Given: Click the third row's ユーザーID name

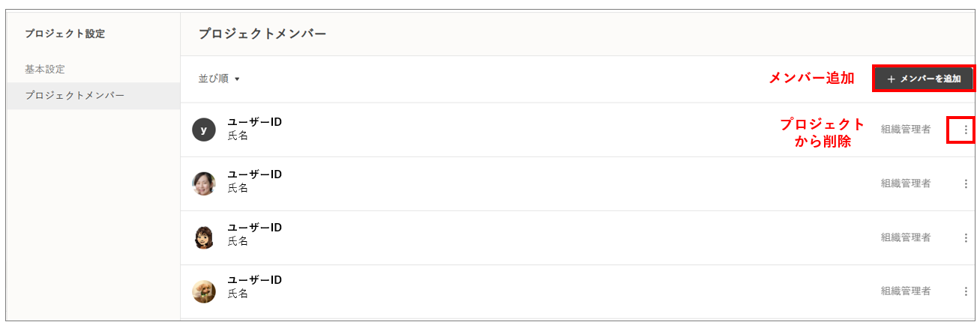Looking at the screenshot, I should (255, 228).
